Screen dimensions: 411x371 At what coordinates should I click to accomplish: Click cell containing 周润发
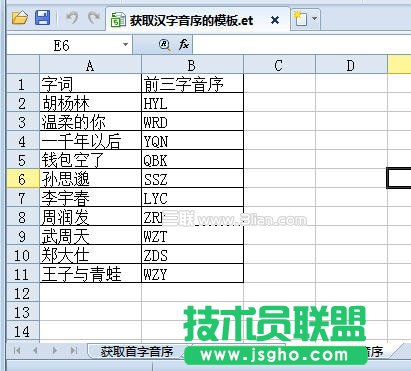tap(90, 217)
